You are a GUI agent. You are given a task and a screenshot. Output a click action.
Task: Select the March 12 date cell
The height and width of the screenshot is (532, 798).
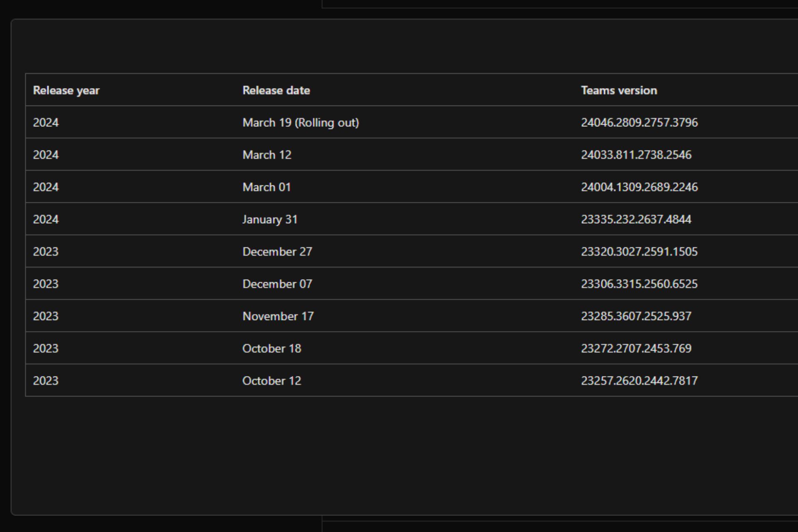267,155
